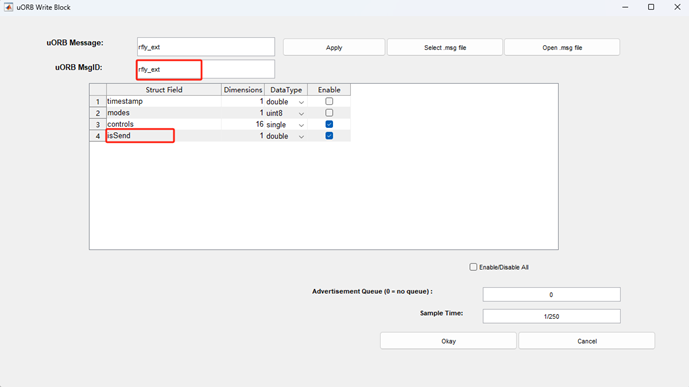Open the isSend DataType dropdown
The height and width of the screenshot is (387, 689).
tap(301, 136)
